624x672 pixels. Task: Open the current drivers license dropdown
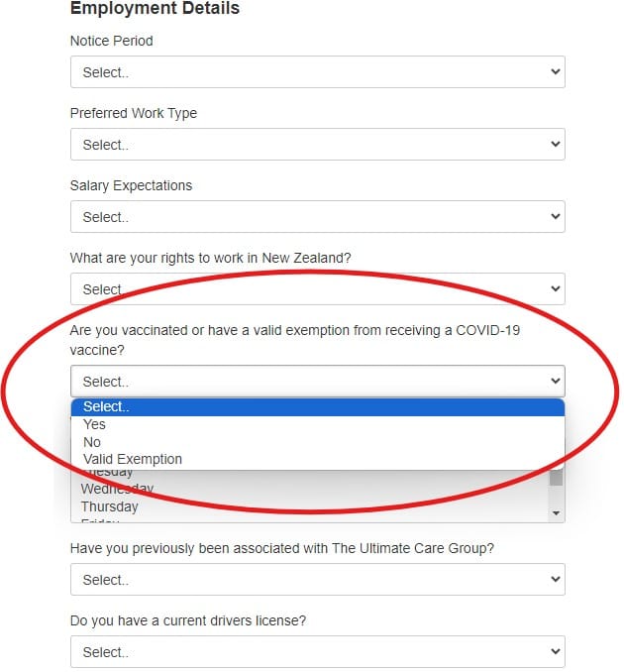tap(317, 652)
